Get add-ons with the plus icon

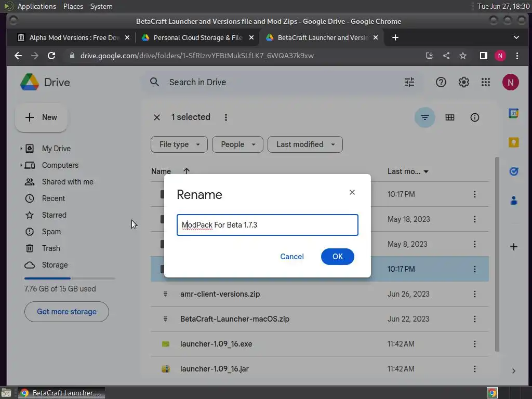(513, 247)
